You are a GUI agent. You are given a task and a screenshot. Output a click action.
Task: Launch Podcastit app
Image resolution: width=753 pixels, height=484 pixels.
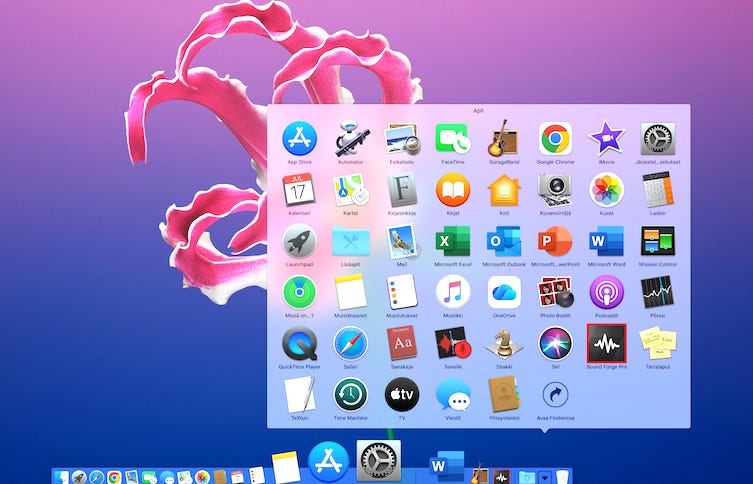pos(607,292)
